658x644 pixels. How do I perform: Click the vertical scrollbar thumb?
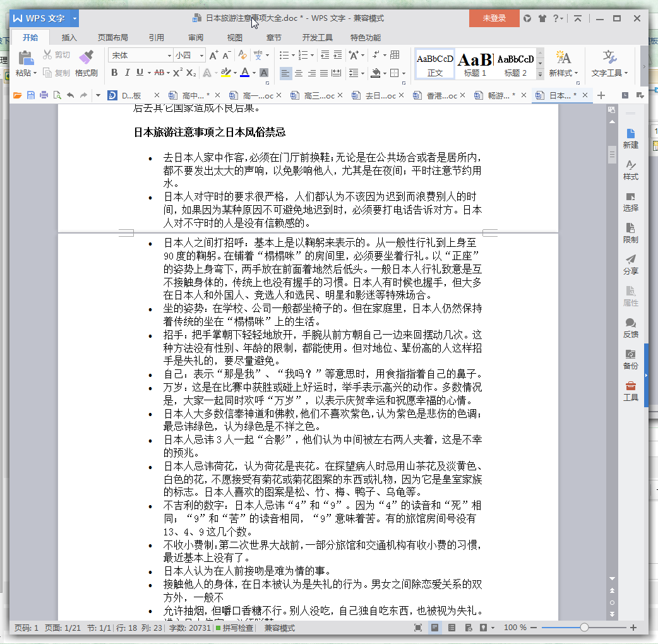(612, 155)
